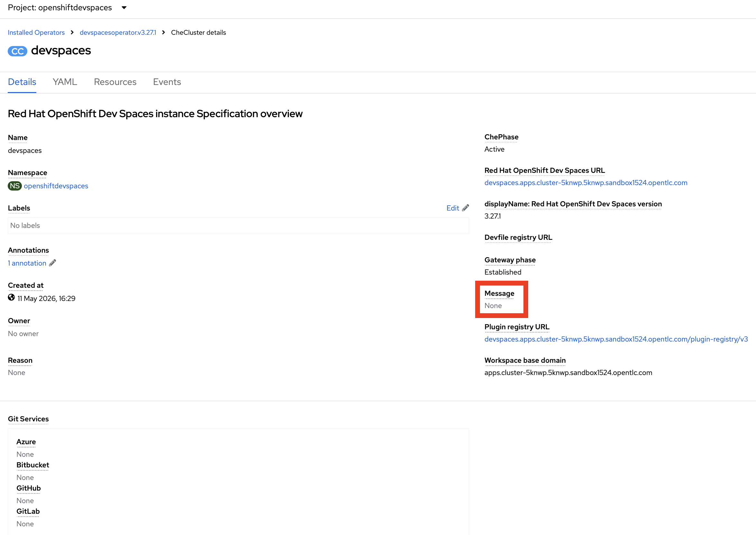The height and width of the screenshot is (535, 756).
Task: Click the 'Established' gateway phase value
Action: 503,272
